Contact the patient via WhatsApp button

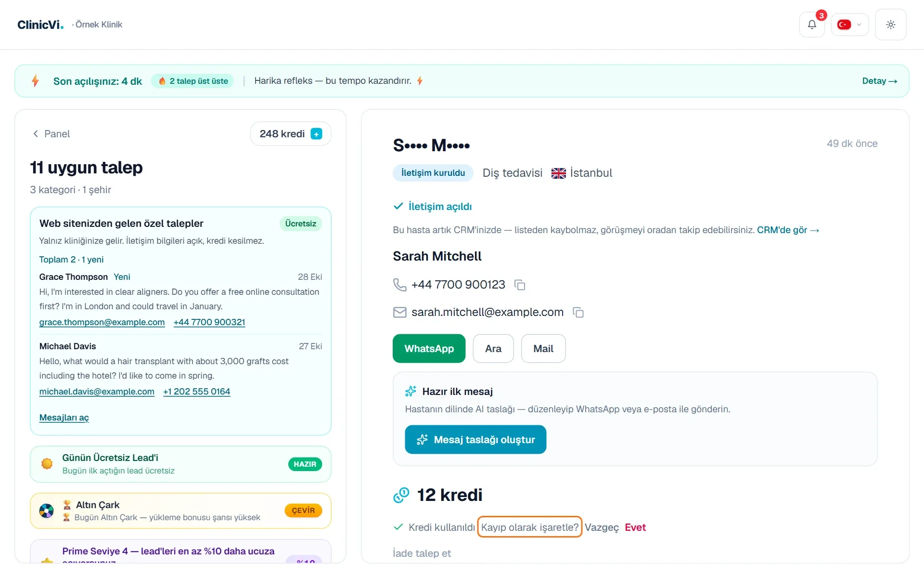pyautogui.click(x=429, y=349)
